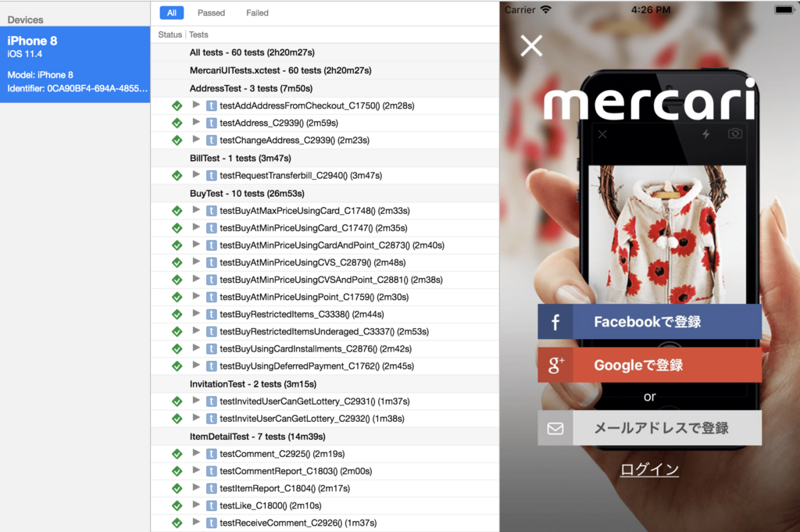Click passed status icon for testBuyAtMinPriceUsingPoint_C1759
The width and height of the screenshot is (800, 532).
(x=177, y=297)
